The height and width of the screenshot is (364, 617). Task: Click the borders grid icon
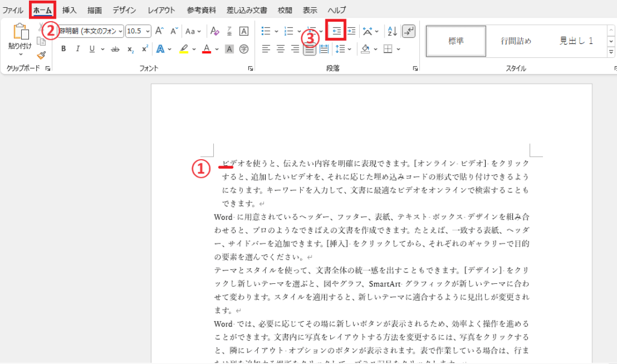point(388,49)
